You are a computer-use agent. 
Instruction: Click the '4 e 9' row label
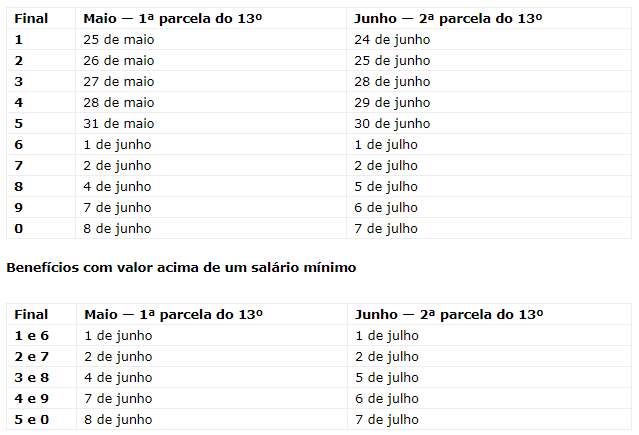tap(32, 398)
